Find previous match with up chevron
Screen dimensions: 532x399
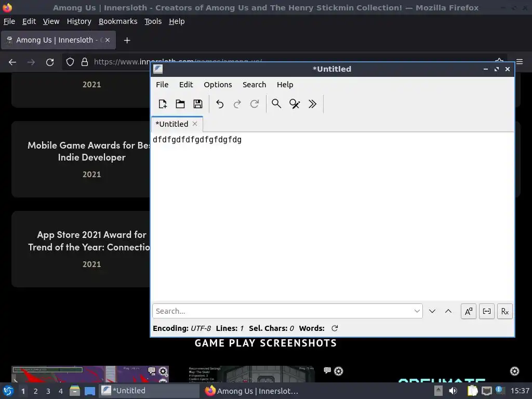coord(448,311)
